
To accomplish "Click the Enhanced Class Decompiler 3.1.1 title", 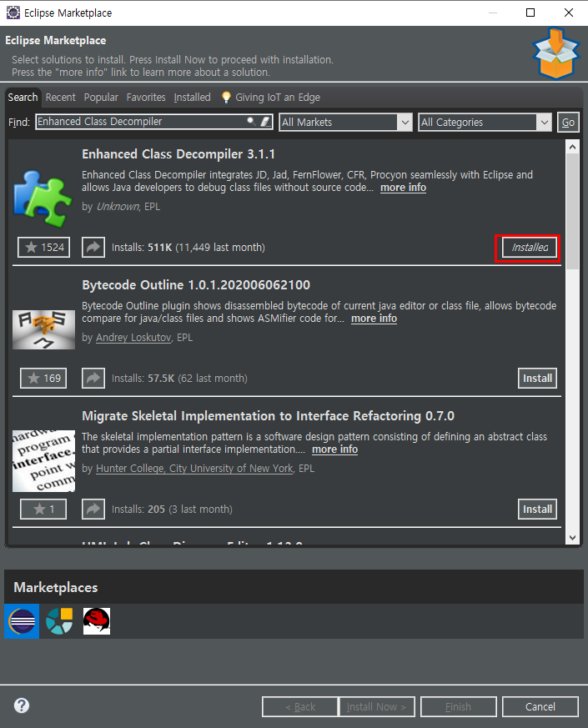I will pyautogui.click(x=178, y=154).
